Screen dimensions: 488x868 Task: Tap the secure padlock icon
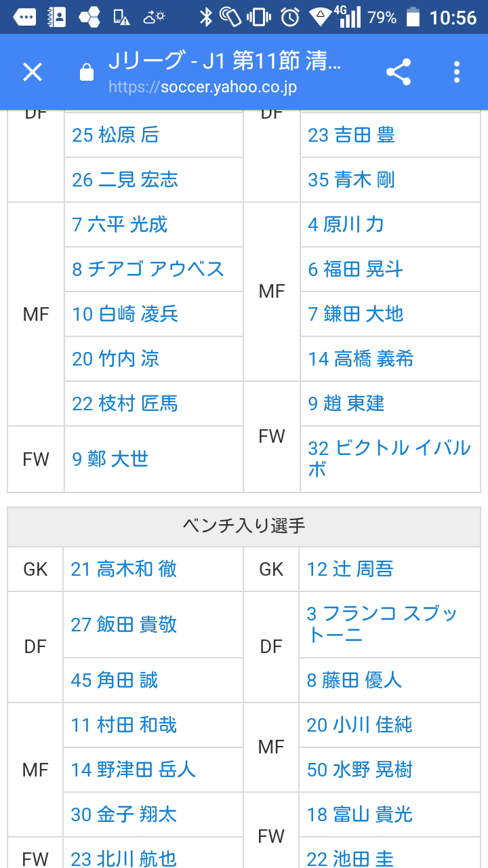click(x=87, y=72)
